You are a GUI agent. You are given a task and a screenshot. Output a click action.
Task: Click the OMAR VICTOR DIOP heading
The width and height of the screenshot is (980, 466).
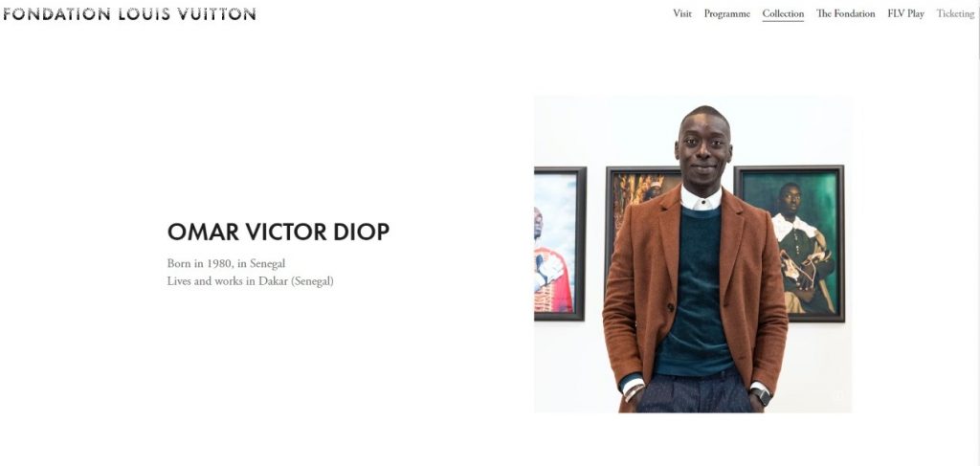(x=278, y=232)
